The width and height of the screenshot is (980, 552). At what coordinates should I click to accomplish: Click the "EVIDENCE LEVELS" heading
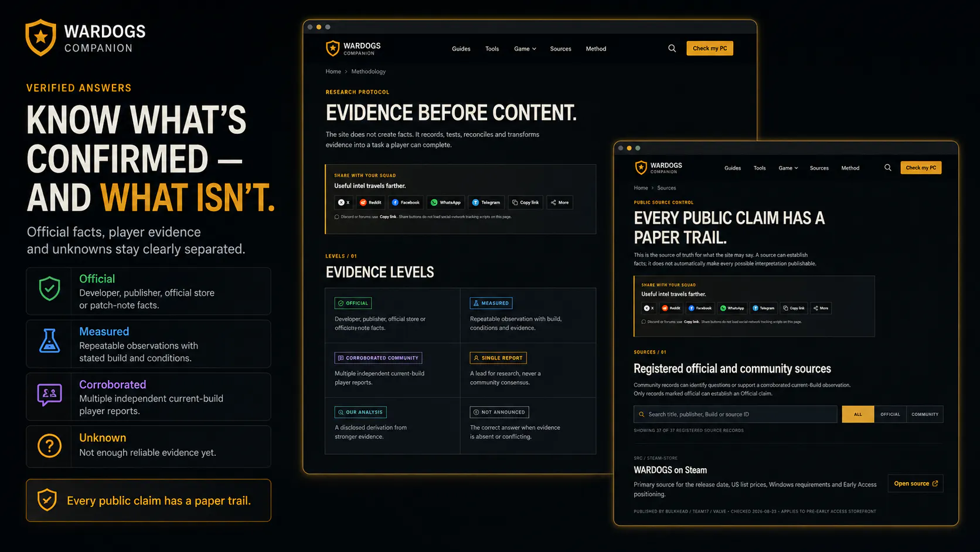click(x=380, y=272)
